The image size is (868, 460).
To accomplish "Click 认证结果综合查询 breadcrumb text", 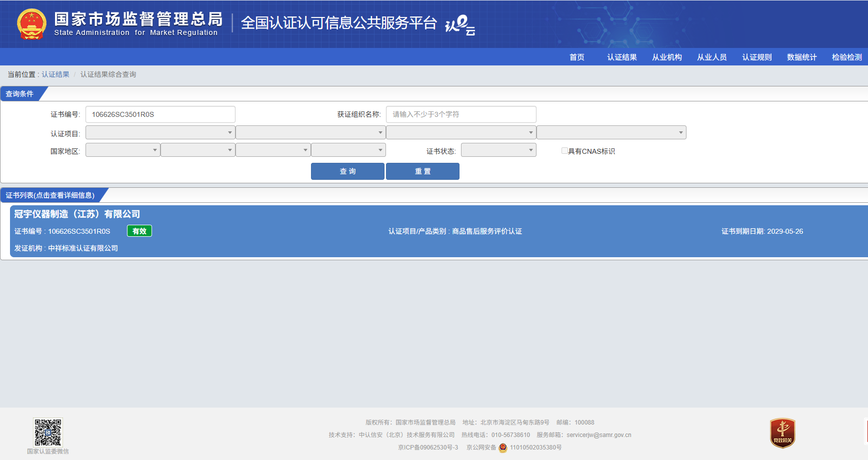I will (x=108, y=74).
